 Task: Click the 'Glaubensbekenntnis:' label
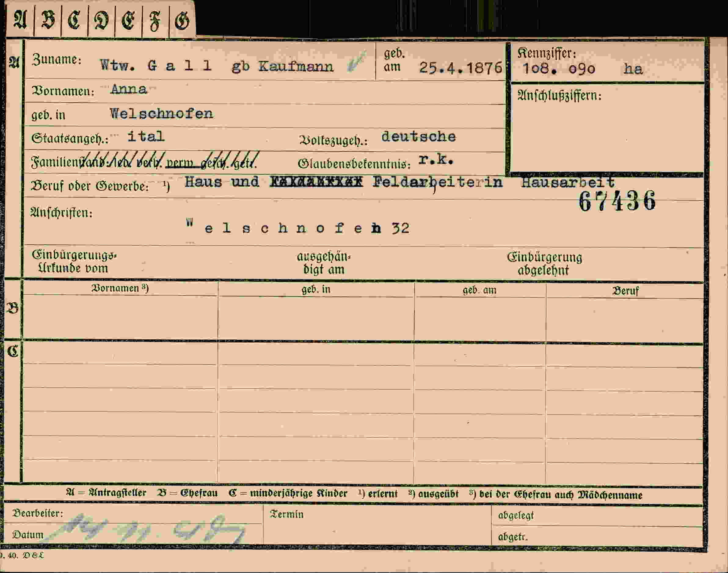[354, 164]
